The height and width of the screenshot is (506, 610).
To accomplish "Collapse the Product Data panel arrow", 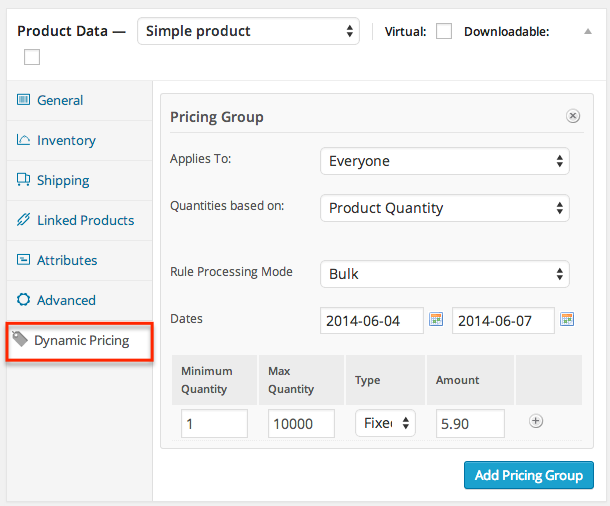I will (x=587, y=31).
